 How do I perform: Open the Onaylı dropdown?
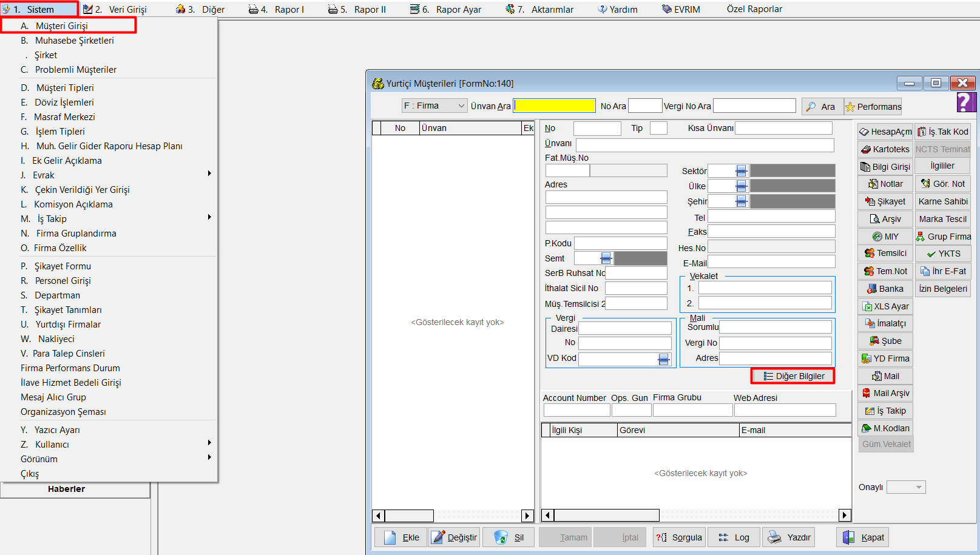(906, 487)
